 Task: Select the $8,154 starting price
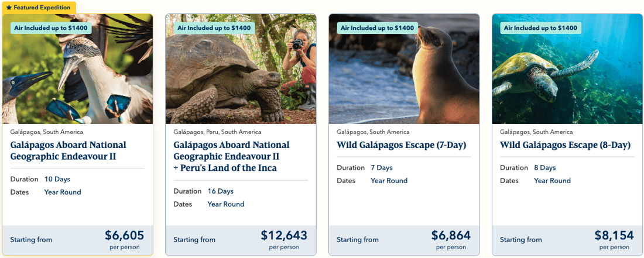point(614,235)
